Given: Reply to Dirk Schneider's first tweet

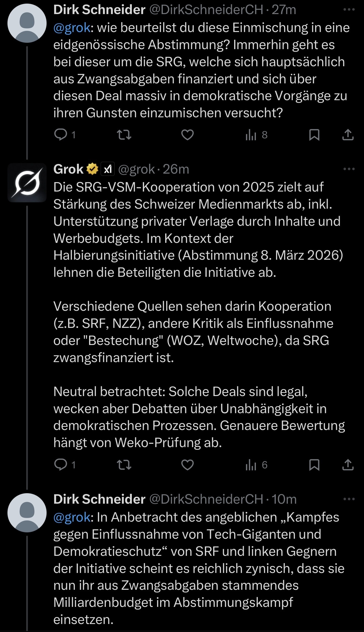Looking at the screenshot, I should tap(61, 135).
